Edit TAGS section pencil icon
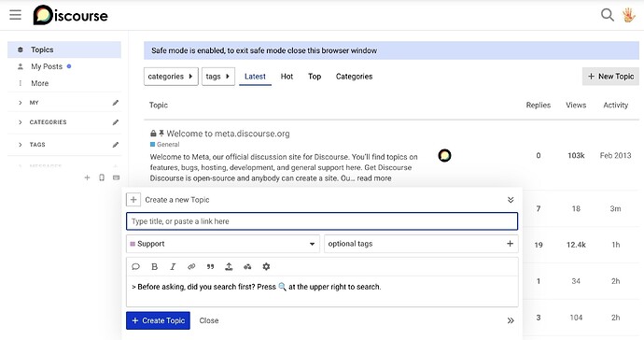The image size is (644, 340). click(x=116, y=145)
